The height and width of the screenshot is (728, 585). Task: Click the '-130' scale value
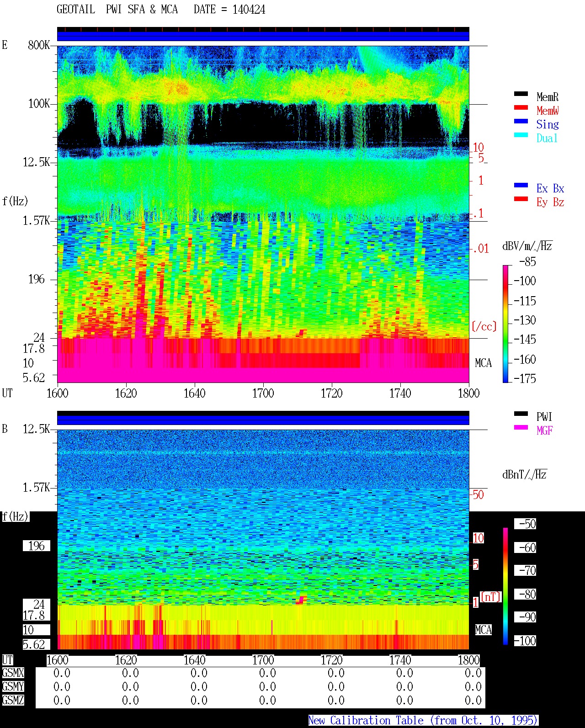click(x=525, y=320)
